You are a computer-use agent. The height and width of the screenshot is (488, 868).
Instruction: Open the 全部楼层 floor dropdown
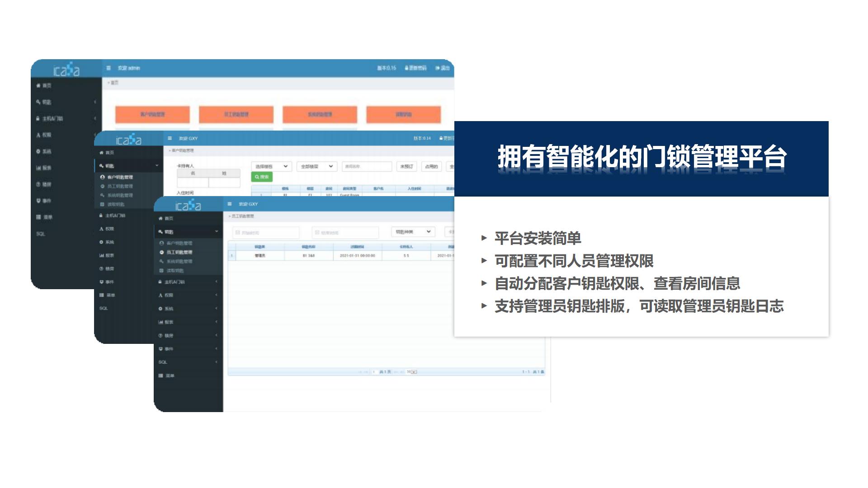[x=317, y=167]
